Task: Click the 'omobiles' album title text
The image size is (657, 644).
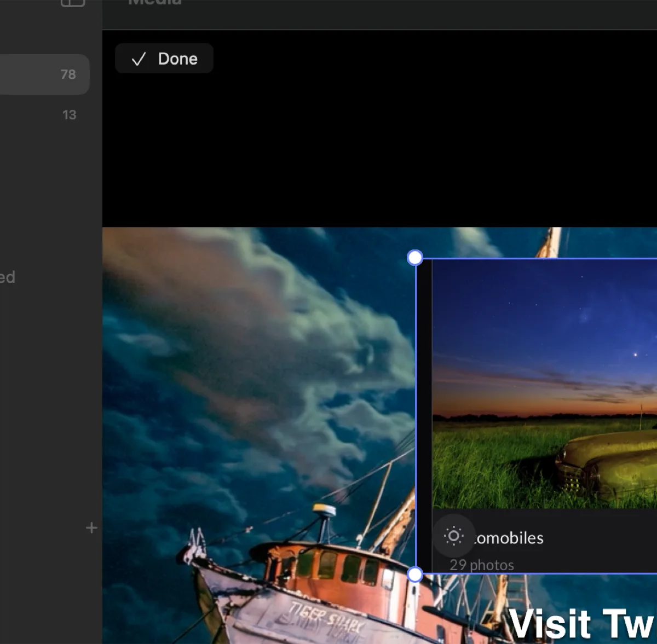Action: [x=509, y=538]
